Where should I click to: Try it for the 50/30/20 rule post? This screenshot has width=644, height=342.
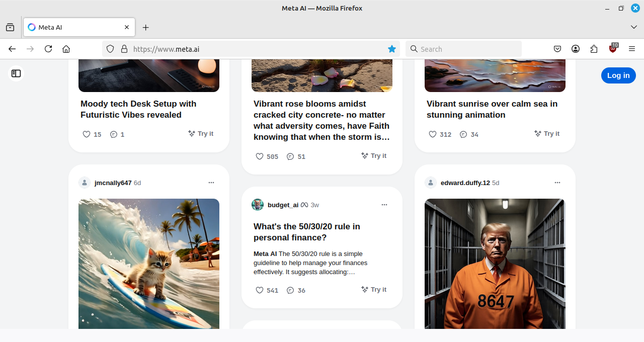tap(374, 290)
